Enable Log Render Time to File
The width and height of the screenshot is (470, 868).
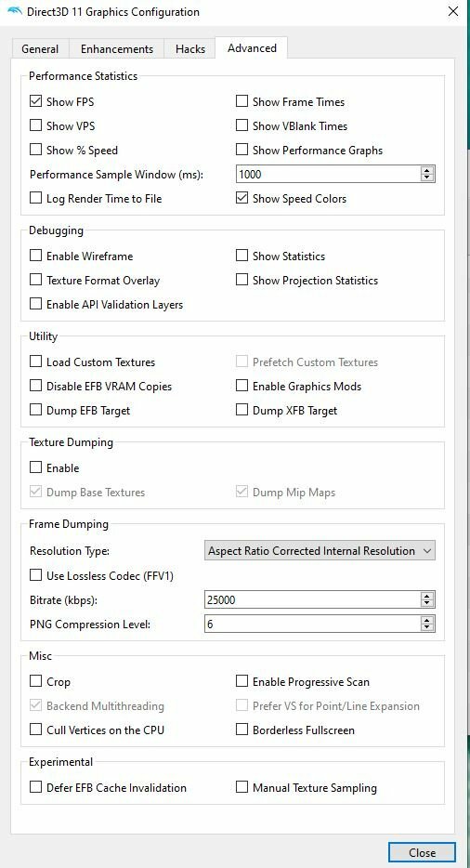click(x=36, y=198)
